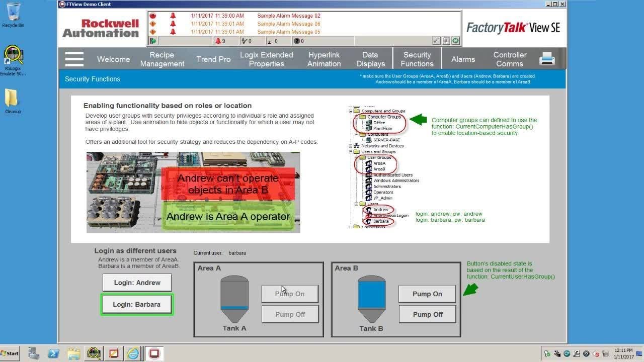
Task: Click the disabled Pump On in Area A
Action: coord(290,294)
